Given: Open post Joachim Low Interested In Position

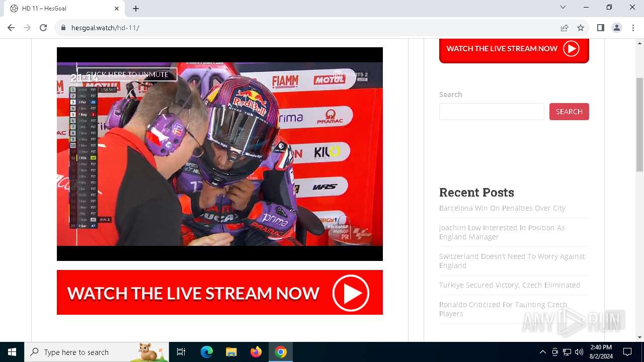Looking at the screenshot, I should [x=502, y=232].
